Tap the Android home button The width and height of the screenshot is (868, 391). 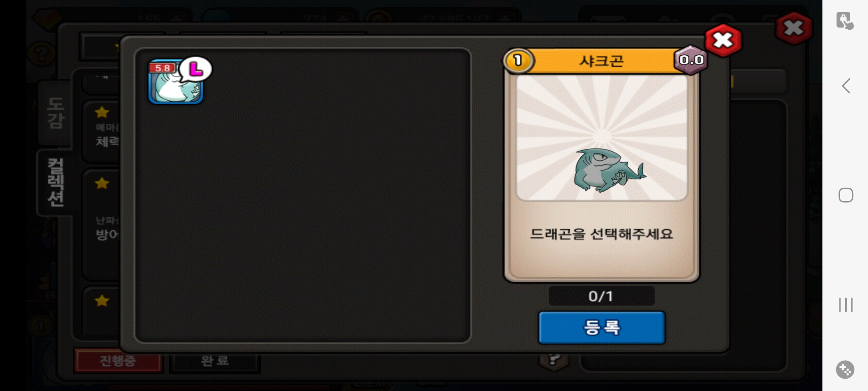click(846, 195)
